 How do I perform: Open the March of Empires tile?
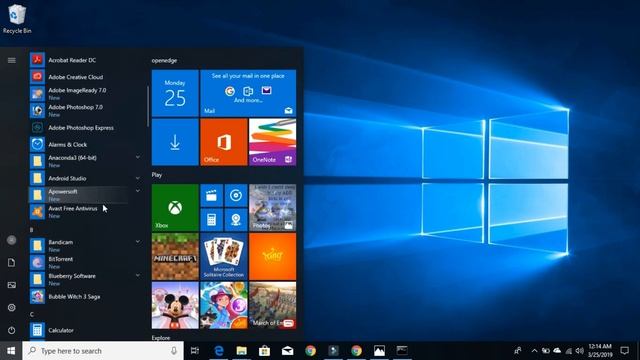coord(273,305)
